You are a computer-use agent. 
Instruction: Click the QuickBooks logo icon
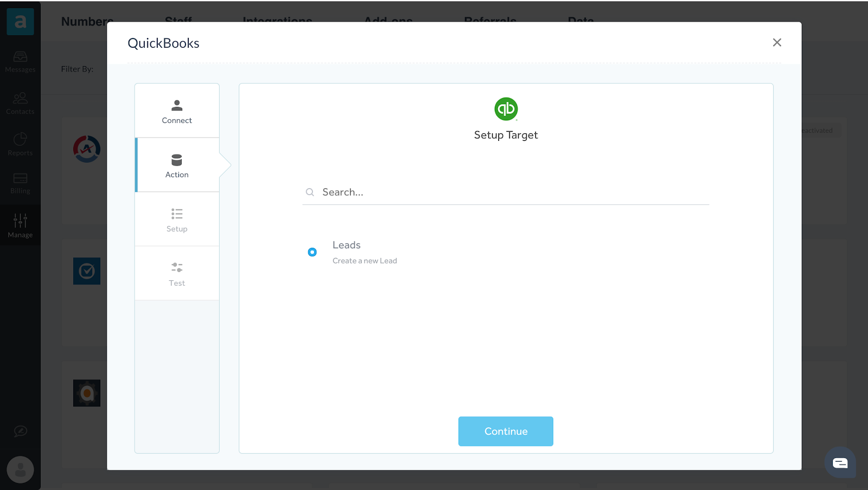(x=506, y=109)
